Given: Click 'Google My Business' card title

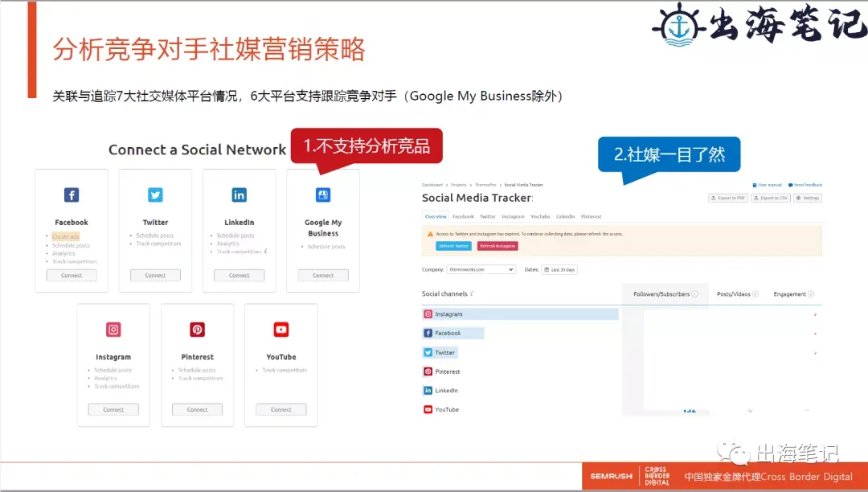Looking at the screenshot, I should [x=323, y=228].
